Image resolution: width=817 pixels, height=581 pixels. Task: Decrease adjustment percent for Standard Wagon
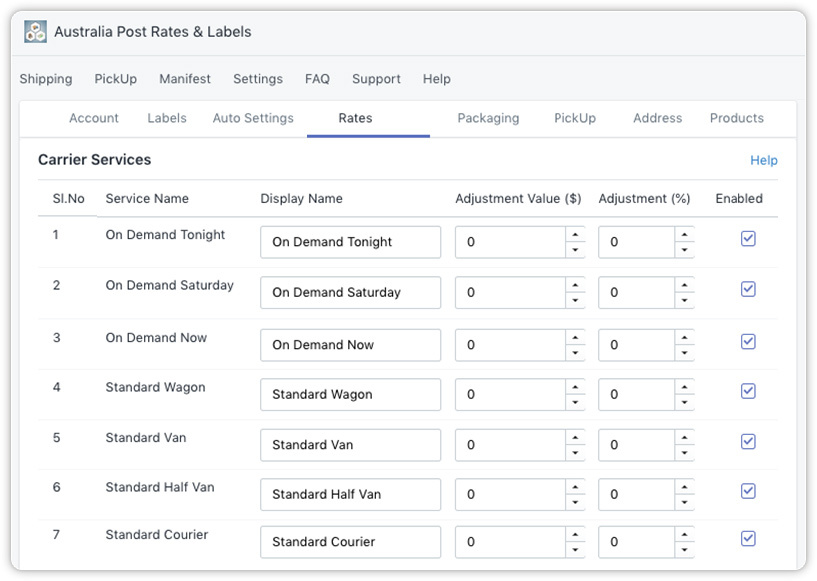click(x=684, y=403)
